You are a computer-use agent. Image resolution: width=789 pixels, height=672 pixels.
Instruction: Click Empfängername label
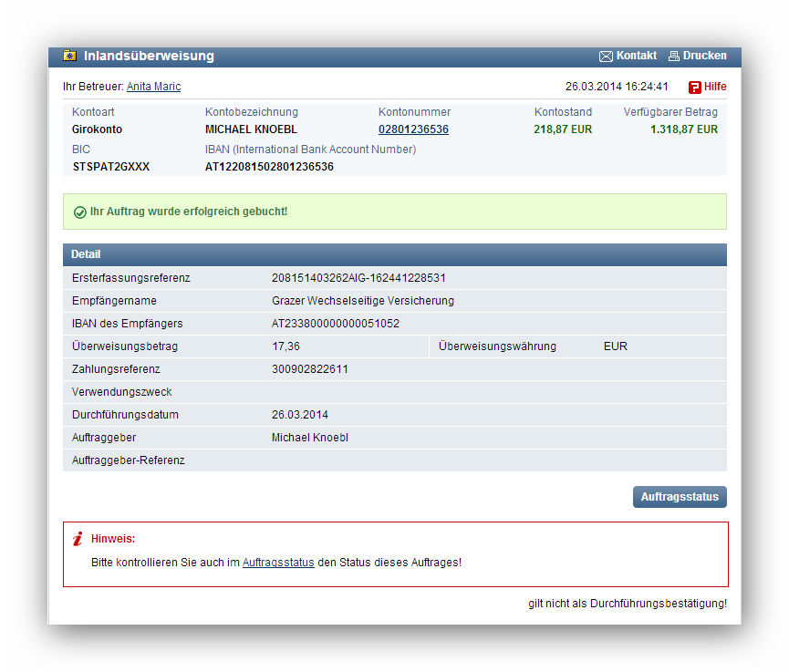pos(114,301)
